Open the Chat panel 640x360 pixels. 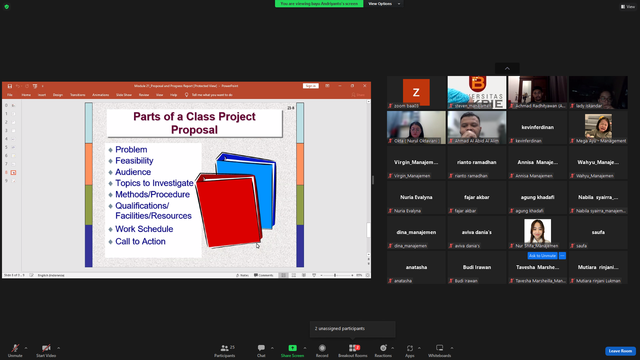tap(261, 350)
